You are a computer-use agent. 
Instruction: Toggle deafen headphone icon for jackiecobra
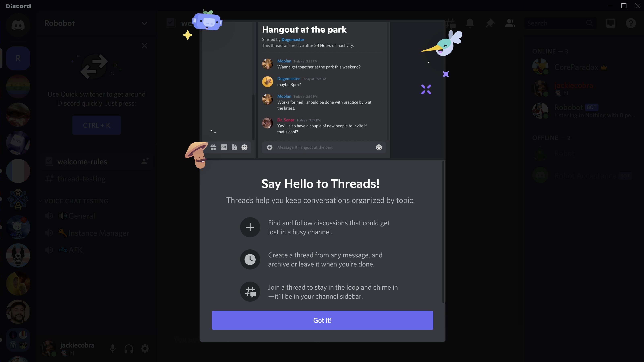tap(129, 349)
